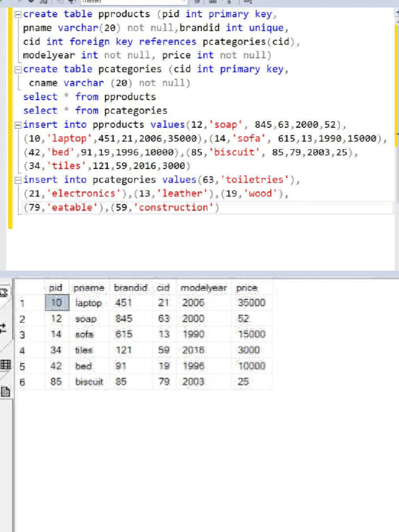The height and width of the screenshot is (532, 399).
Task: Collapse the insert into pcategories block
Action: point(19,180)
